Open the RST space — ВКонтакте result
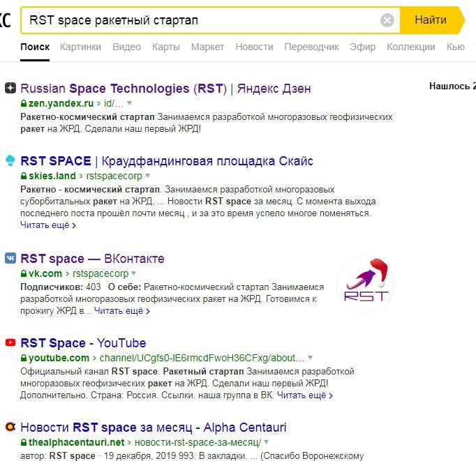The width and height of the screenshot is (476, 461). [x=92, y=259]
